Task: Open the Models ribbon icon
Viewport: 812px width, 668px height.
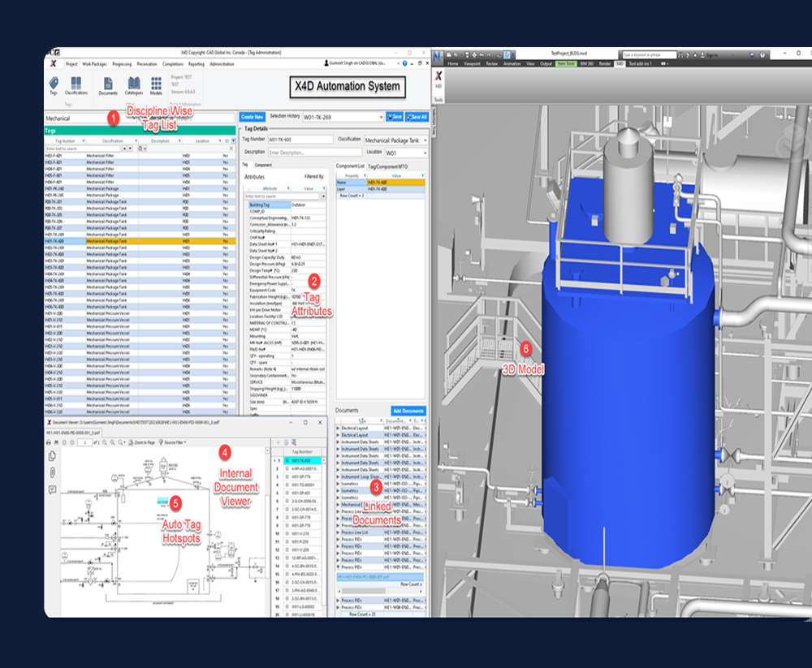Action: (156, 85)
